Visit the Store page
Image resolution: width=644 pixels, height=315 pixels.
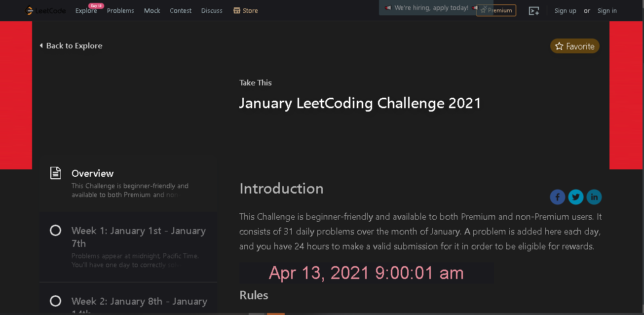[245, 11]
